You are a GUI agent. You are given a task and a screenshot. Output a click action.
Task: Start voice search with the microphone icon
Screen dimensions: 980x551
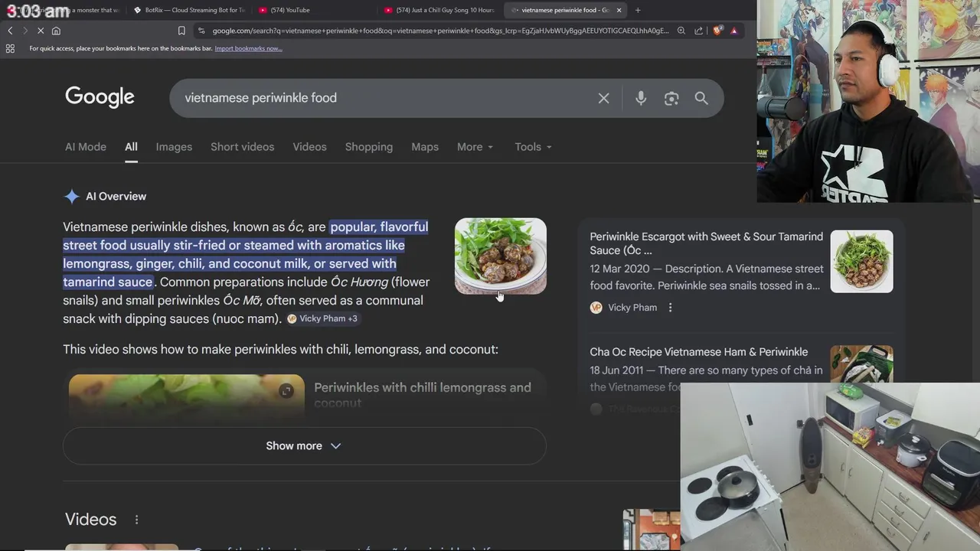click(641, 98)
